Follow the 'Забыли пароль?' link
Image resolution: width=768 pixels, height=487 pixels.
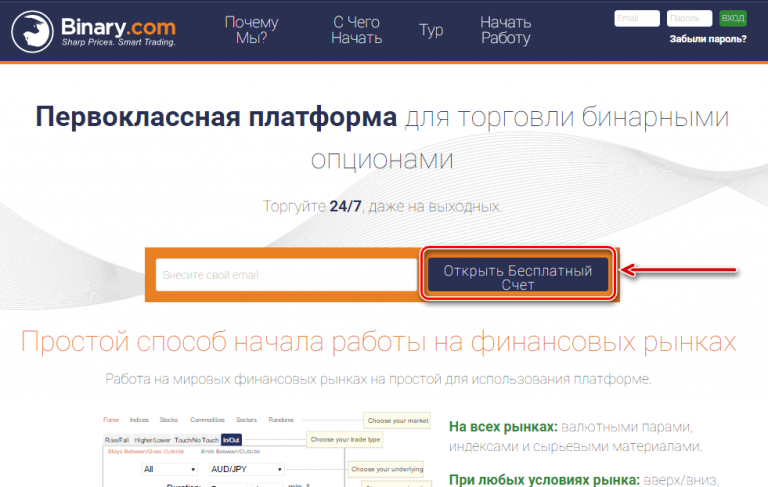[708, 39]
